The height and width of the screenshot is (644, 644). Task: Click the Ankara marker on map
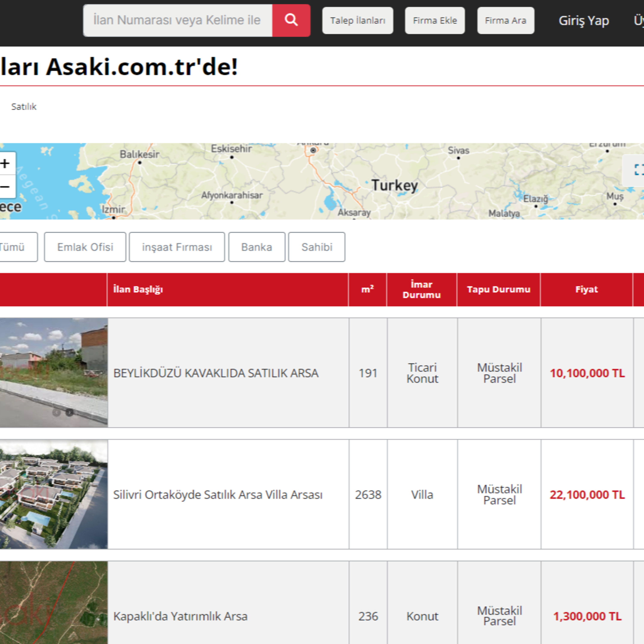tap(313, 150)
